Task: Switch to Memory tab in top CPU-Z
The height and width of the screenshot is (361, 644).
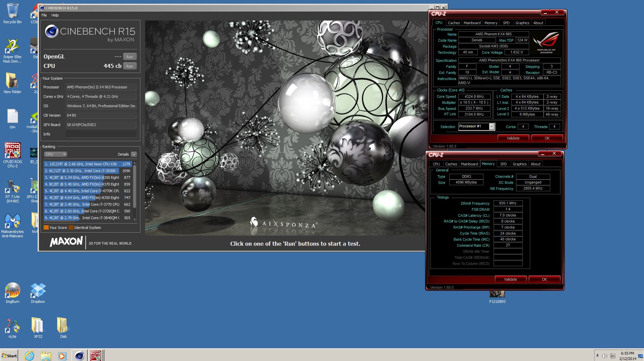Action: pos(491,23)
